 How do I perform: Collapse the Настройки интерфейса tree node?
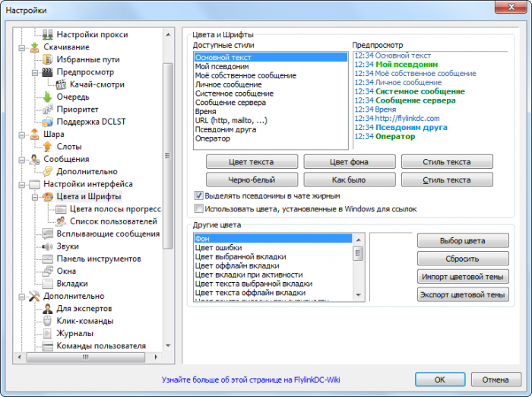pos(22,184)
